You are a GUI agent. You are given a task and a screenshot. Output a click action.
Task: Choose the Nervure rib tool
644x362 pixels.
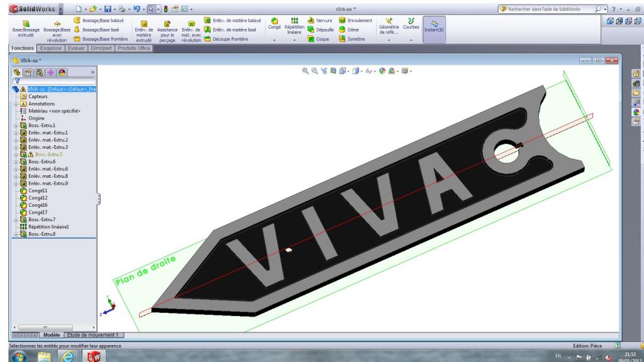[x=320, y=20]
